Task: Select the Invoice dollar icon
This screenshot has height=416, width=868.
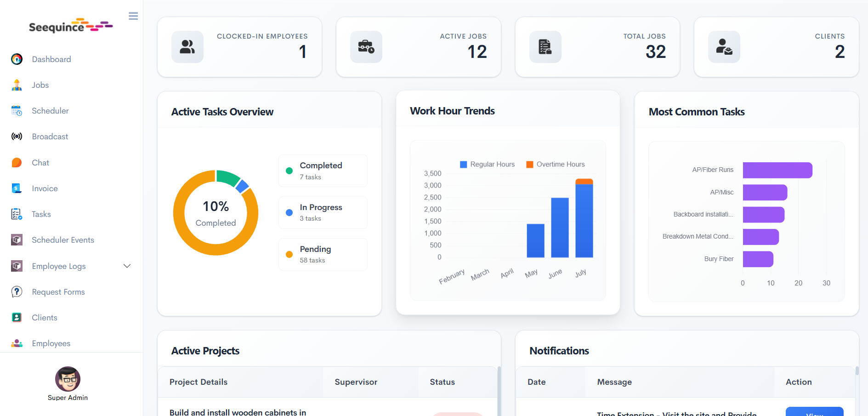Action: (17, 188)
